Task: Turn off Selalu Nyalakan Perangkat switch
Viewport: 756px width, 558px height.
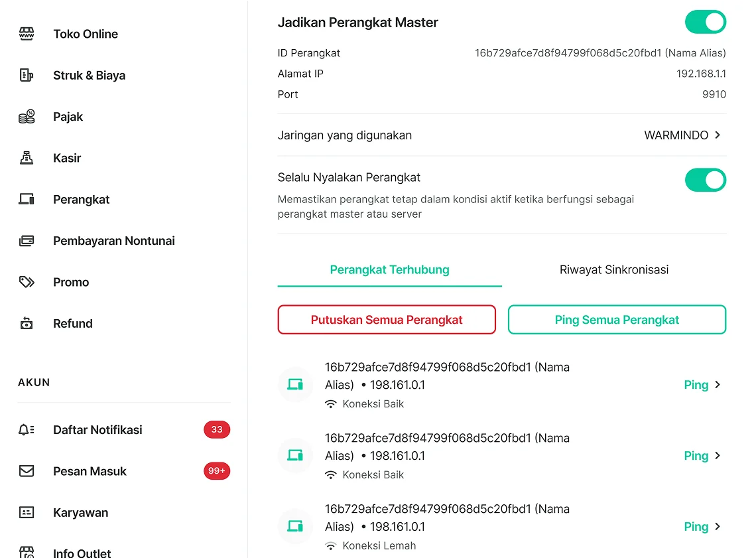Action: click(705, 180)
